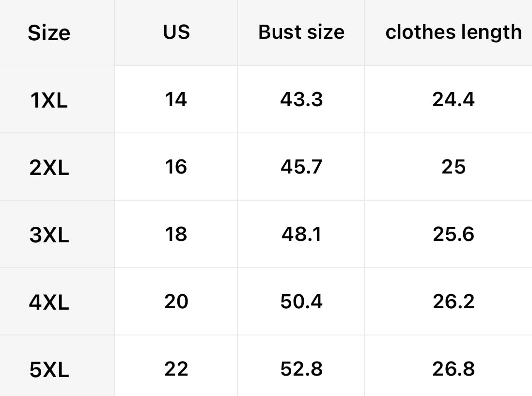This screenshot has width=532, height=396.
Task: Select the 2XL size row label
Action: [x=49, y=168]
